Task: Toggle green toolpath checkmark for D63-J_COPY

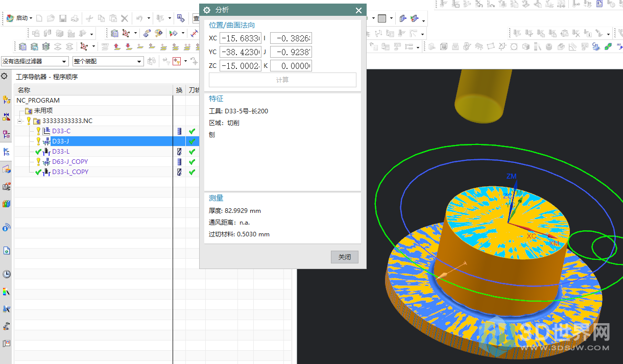Action: [x=192, y=162]
